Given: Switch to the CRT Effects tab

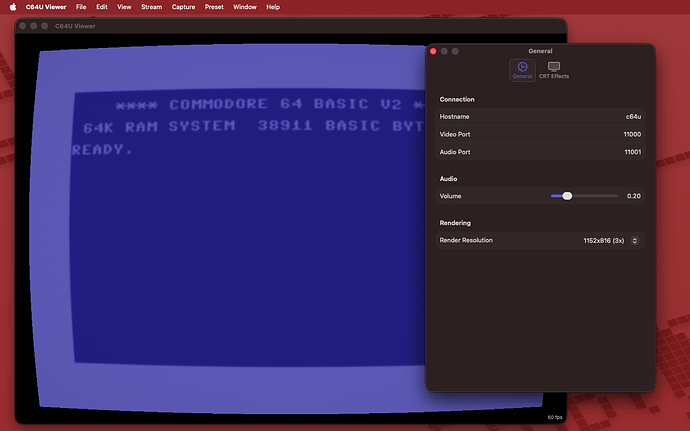Looking at the screenshot, I should 554,70.
